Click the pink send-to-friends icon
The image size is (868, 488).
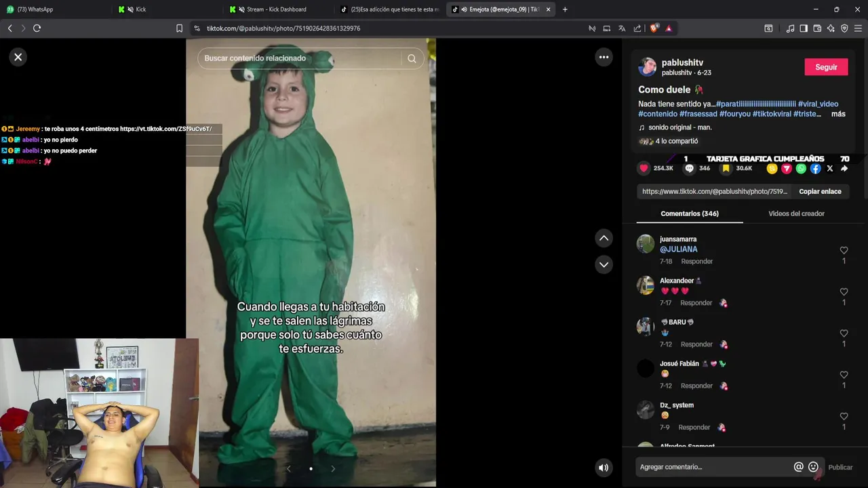[787, 168]
